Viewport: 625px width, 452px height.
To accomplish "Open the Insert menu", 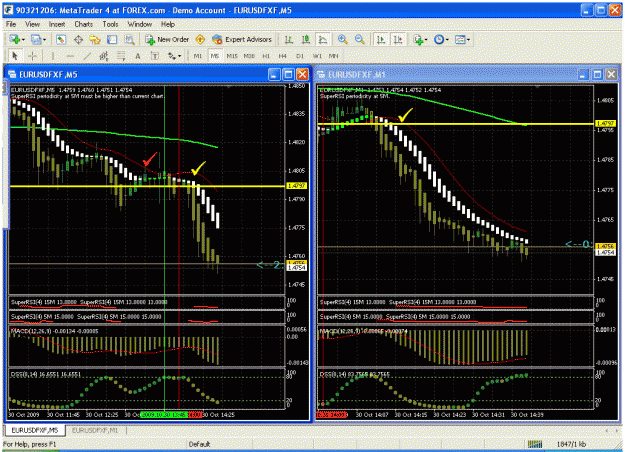I will coord(57,24).
